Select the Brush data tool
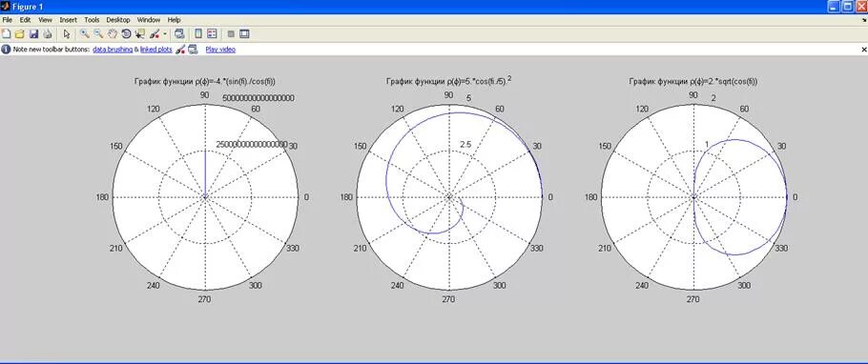This screenshot has height=364, width=868. tap(155, 33)
